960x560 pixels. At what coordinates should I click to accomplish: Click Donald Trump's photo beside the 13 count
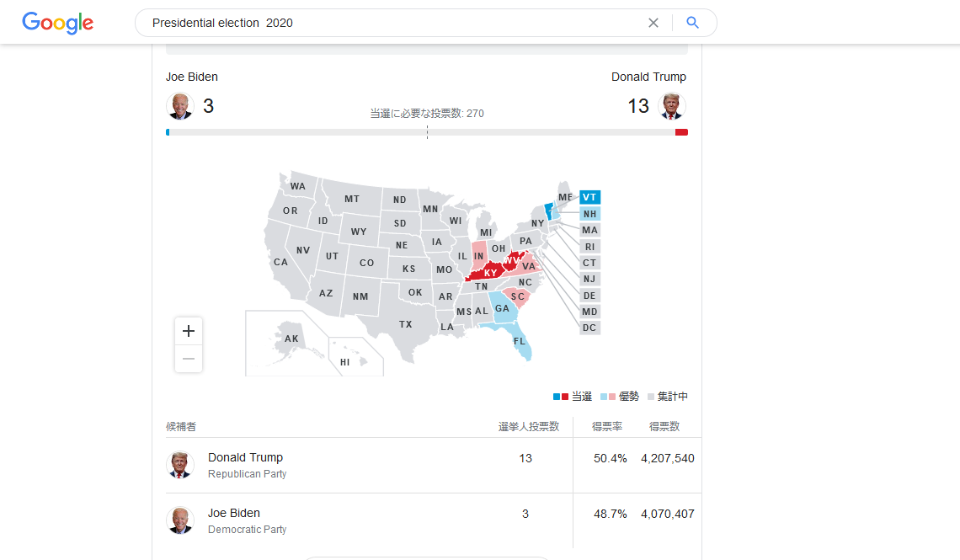tap(672, 106)
